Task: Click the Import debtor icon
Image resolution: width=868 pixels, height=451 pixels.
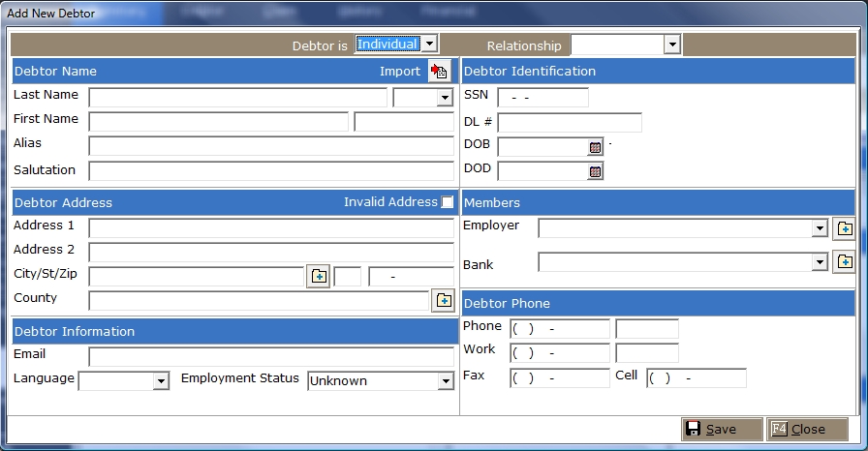Action: pyautogui.click(x=440, y=72)
